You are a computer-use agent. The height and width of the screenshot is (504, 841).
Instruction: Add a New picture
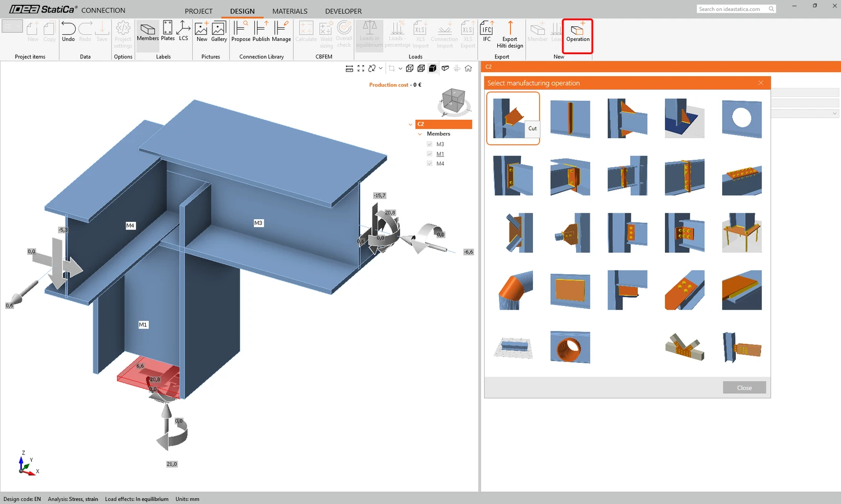pos(202,32)
